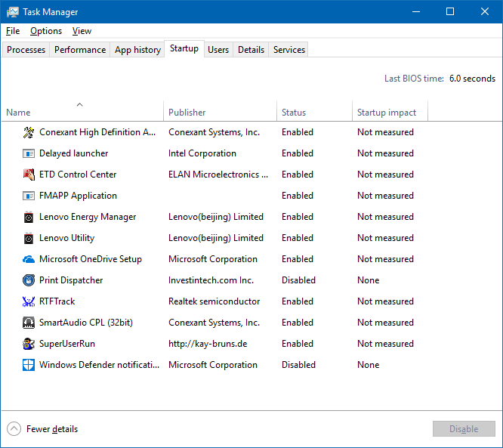Click the Investintech.com Inc. publisher cell
Screen dimensions: 503x448
tap(211, 280)
